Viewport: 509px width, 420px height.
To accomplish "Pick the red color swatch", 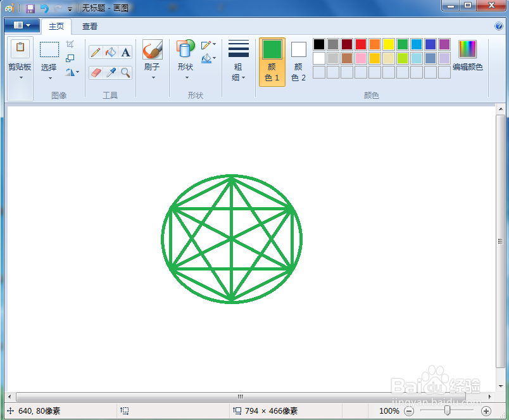I will (361, 44).
